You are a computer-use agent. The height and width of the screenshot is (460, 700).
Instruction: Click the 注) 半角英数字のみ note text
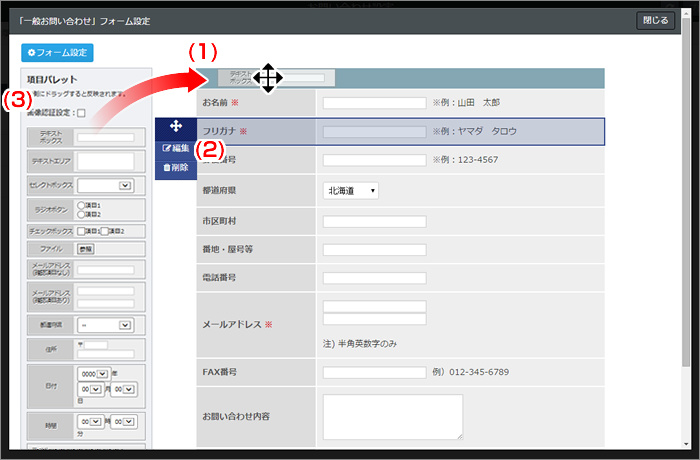tap(360, 343)
